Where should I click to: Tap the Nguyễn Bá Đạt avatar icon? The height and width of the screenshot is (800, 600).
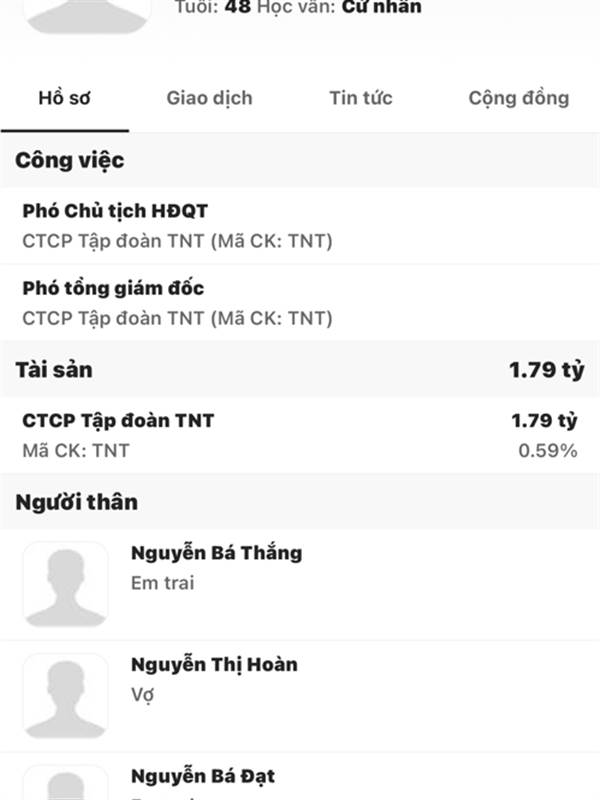(66, 782)
